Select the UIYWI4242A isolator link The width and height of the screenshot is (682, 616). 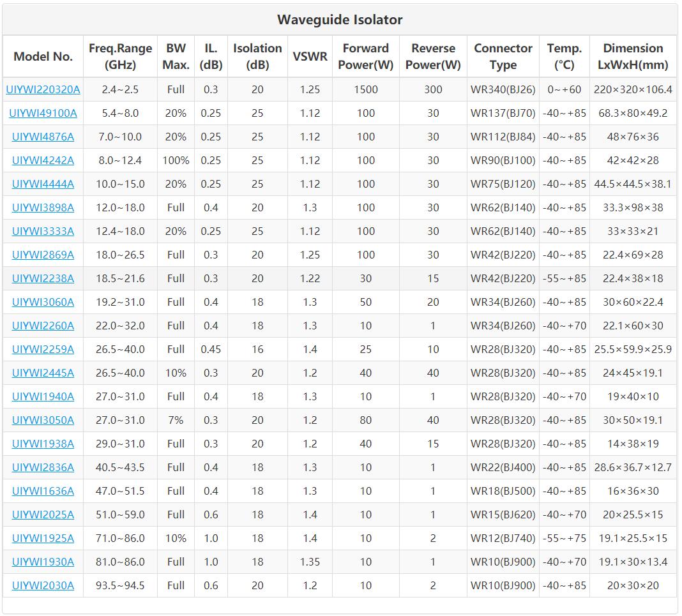43,160
